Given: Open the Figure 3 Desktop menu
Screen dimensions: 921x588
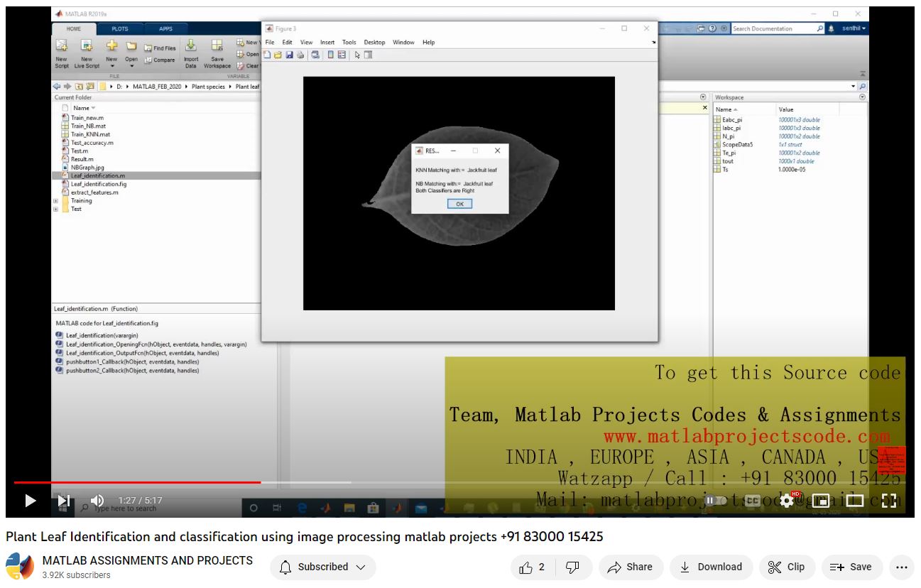Looking at the screenshot, I should [374, 43].
